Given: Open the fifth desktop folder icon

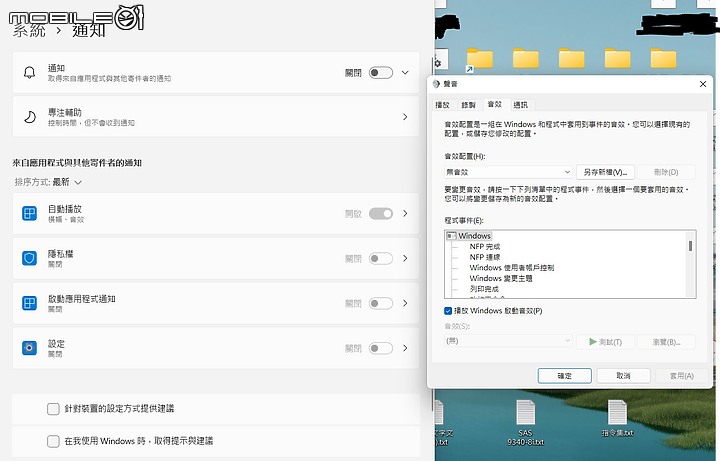Looking at the screenshot, I should 663,58.
